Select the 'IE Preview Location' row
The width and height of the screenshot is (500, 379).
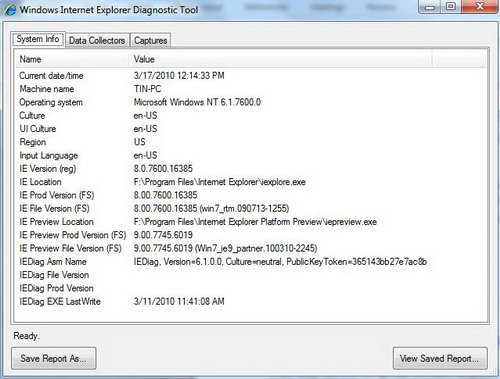tap(56, 222)
